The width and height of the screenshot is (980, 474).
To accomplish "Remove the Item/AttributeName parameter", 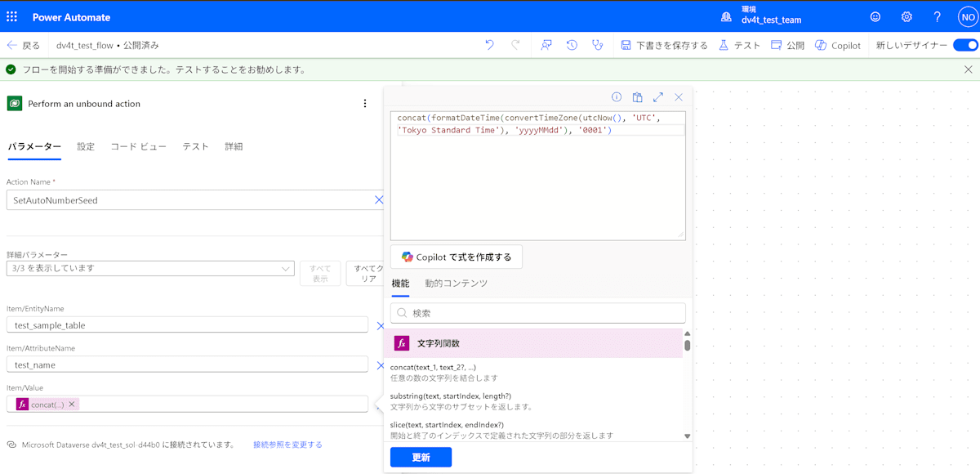I will pos(380,364).
